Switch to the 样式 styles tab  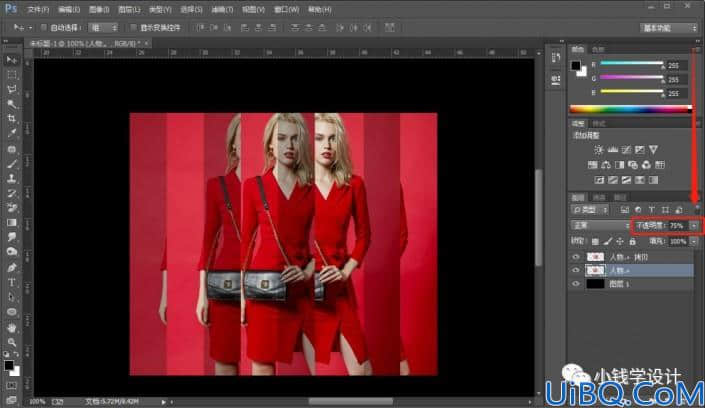(599, 124)
